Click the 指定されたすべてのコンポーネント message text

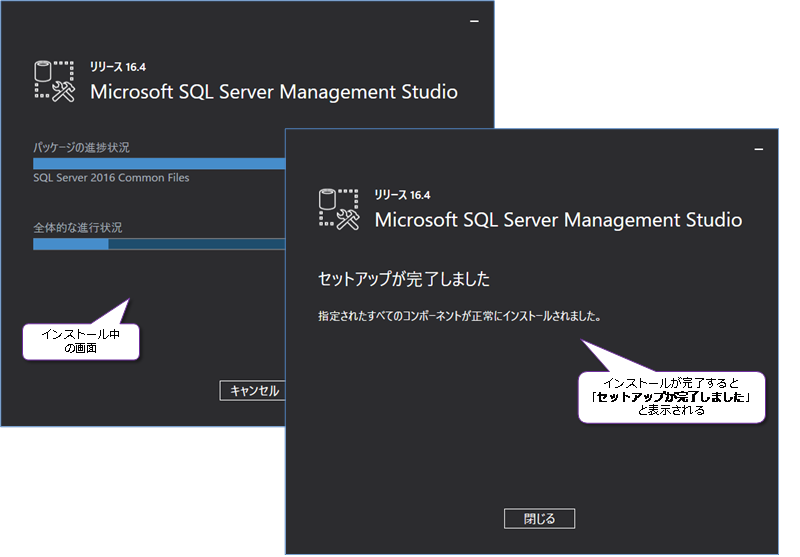(x=460, y=316)
